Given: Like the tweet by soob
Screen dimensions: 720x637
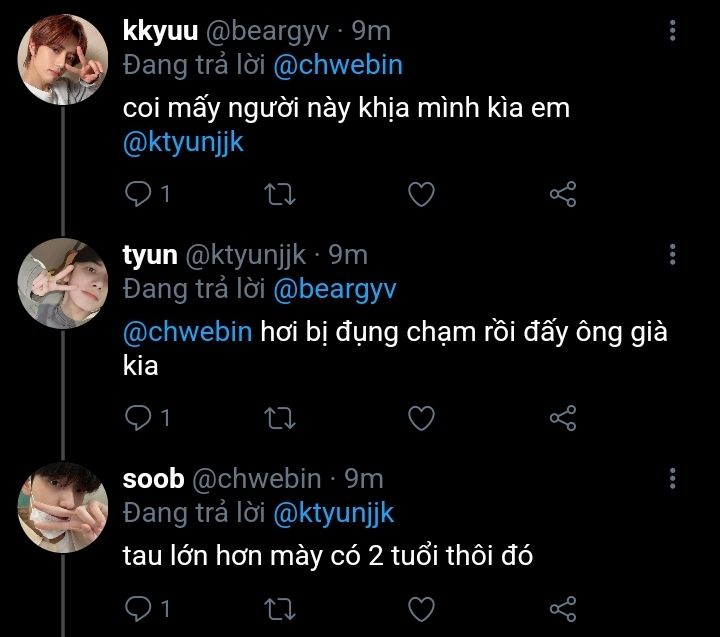Looking at the screenshot, I should point(422,607).
